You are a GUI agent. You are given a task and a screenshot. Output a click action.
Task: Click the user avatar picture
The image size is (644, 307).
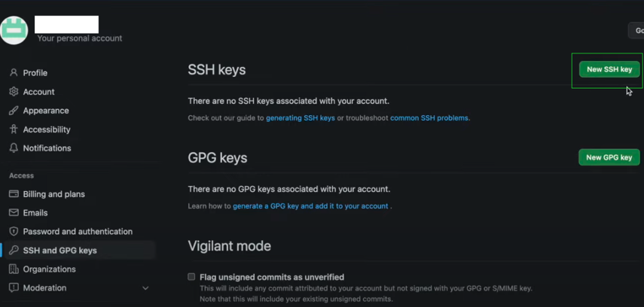click(14, 30)
